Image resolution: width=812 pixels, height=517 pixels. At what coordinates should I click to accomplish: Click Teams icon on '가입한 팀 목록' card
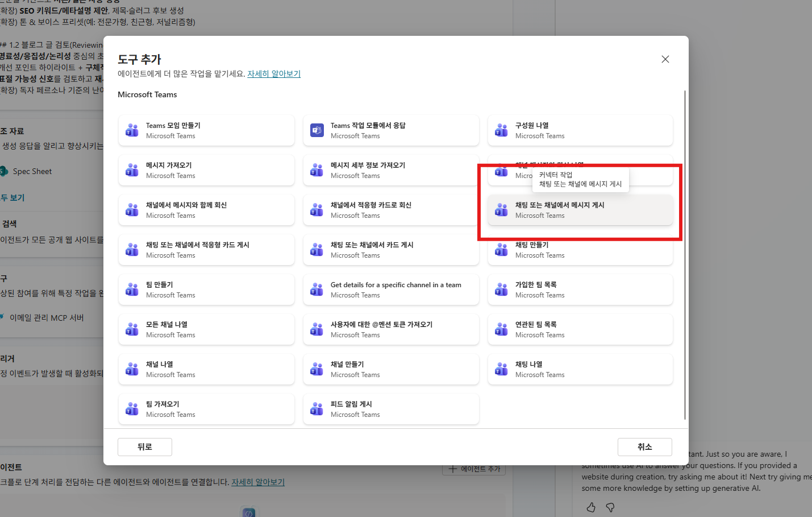pos(501,289)
